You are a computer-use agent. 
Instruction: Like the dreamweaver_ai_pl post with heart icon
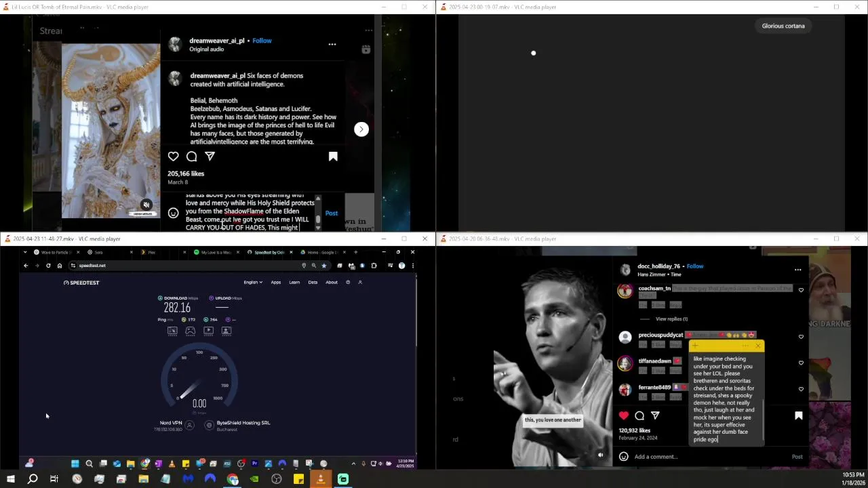[x=174, y=157]
